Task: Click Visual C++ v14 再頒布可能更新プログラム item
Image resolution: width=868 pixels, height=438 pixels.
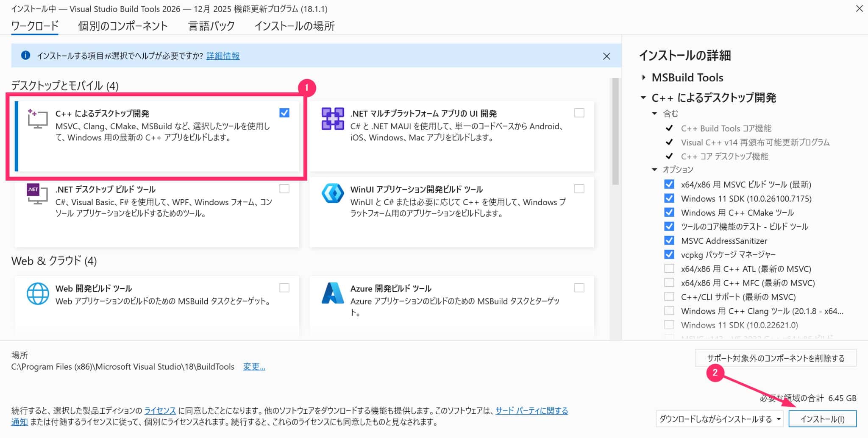Action: click(x=755, y=142)
